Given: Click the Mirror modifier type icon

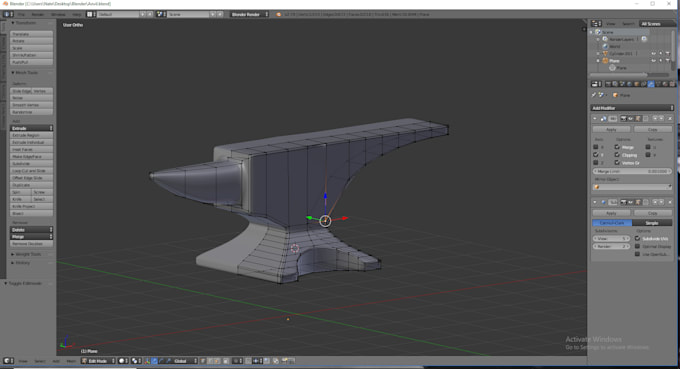Looking at the screenshot, I should click(x=603, y=118).
